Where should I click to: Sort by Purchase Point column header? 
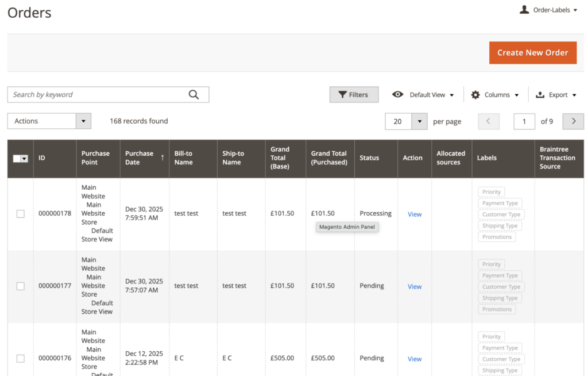coord(98,158)
